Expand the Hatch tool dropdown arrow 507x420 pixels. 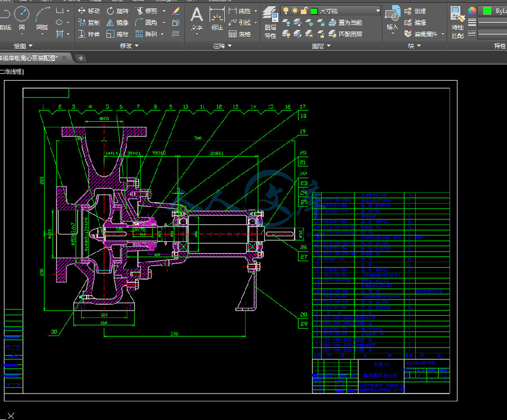(68, 34)
